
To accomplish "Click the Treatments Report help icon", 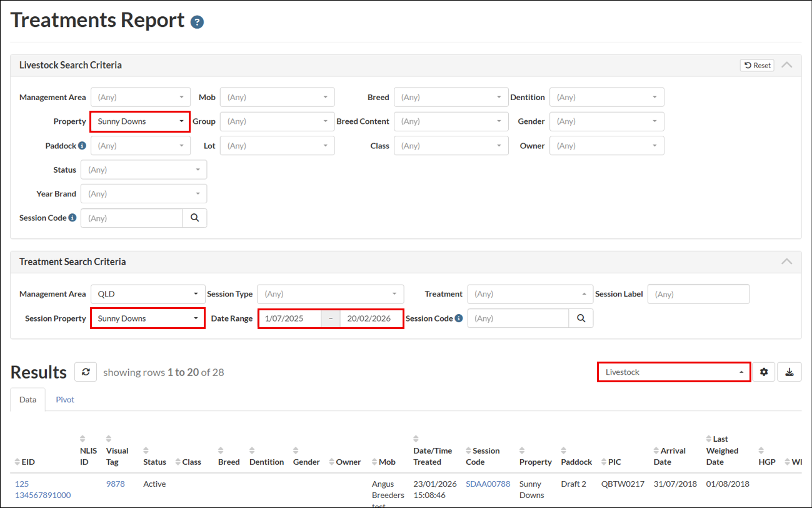I will click(198, 22).
